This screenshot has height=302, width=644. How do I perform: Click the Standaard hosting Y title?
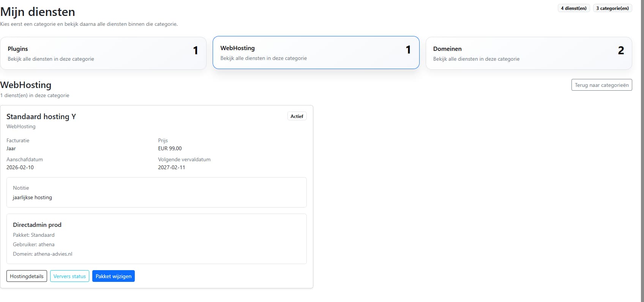(41, 116)
